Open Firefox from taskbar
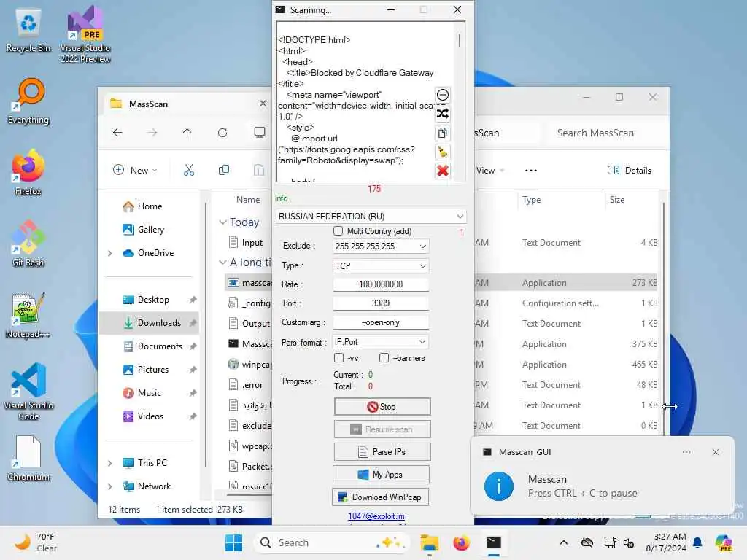Viewport: 747px width, 560px height. [461, 542]
